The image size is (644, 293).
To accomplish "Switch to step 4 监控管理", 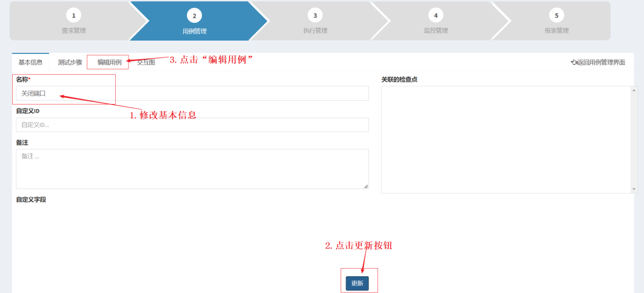I will [436, 21].
